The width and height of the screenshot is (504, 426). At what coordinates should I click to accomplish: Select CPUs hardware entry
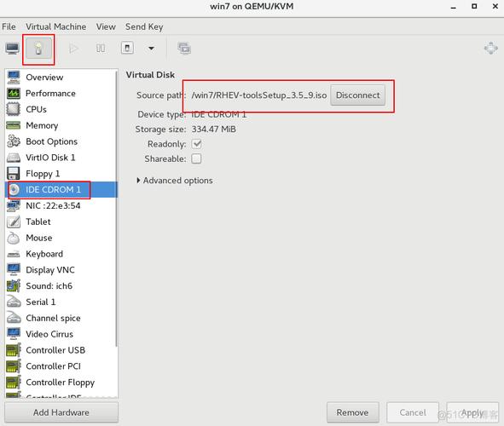[x=61, y=109]
